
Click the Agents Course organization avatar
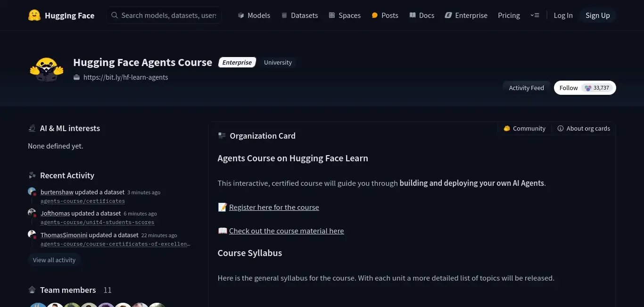pyautogui.click(x=47, y=70)
